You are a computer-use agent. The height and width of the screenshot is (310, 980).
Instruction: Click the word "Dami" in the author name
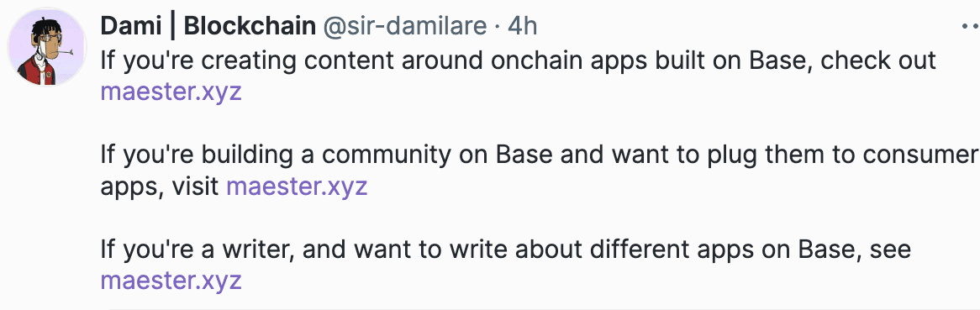pyautogui.click(x=128, y=26)
